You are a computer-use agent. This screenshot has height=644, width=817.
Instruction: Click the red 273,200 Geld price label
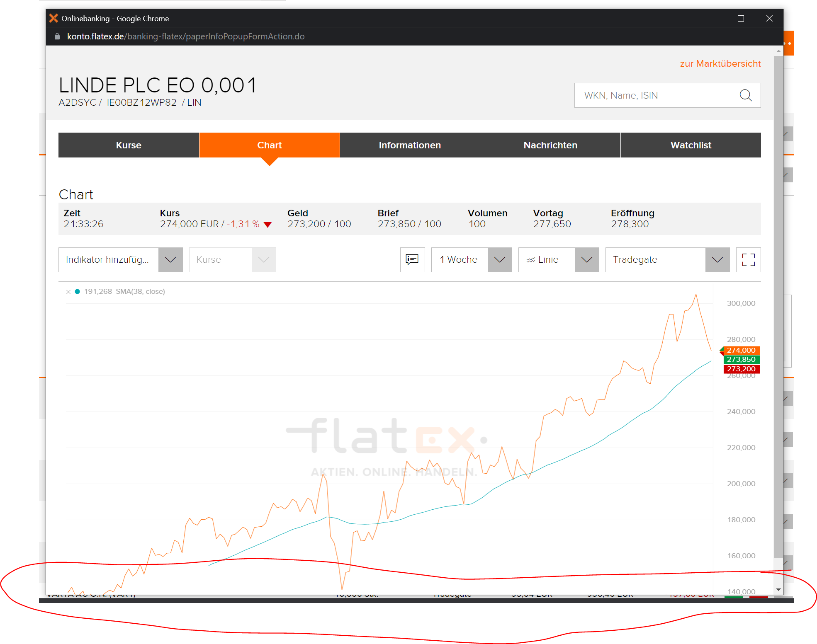coord(741,369)
